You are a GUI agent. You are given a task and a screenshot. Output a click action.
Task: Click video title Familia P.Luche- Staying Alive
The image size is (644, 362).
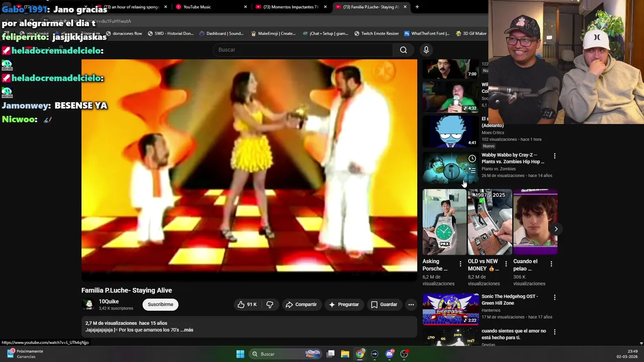click(127, 290)
